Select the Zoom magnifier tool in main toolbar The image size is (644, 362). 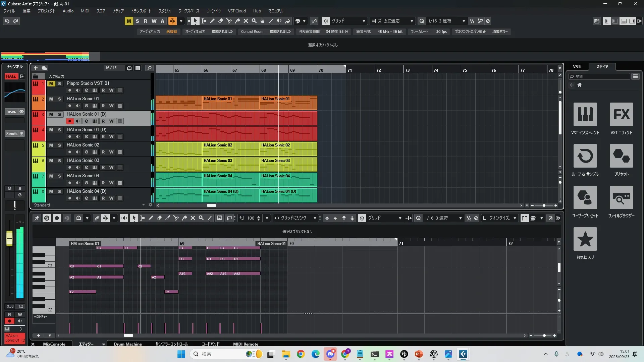[x=254, y=21]
